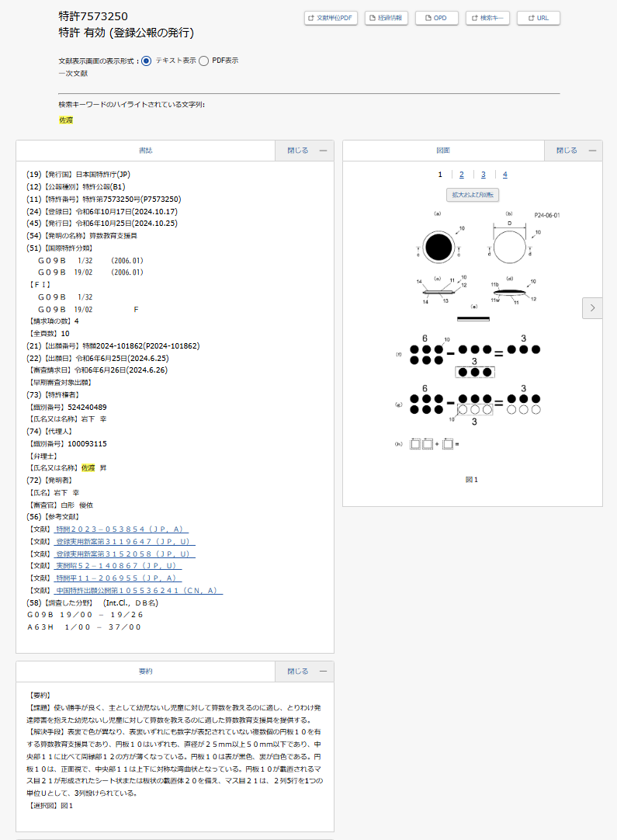Image resolution: width=617 pixels, height=840 pixels.
Task: Click the OPD button
Action: (x=436, y=18)
